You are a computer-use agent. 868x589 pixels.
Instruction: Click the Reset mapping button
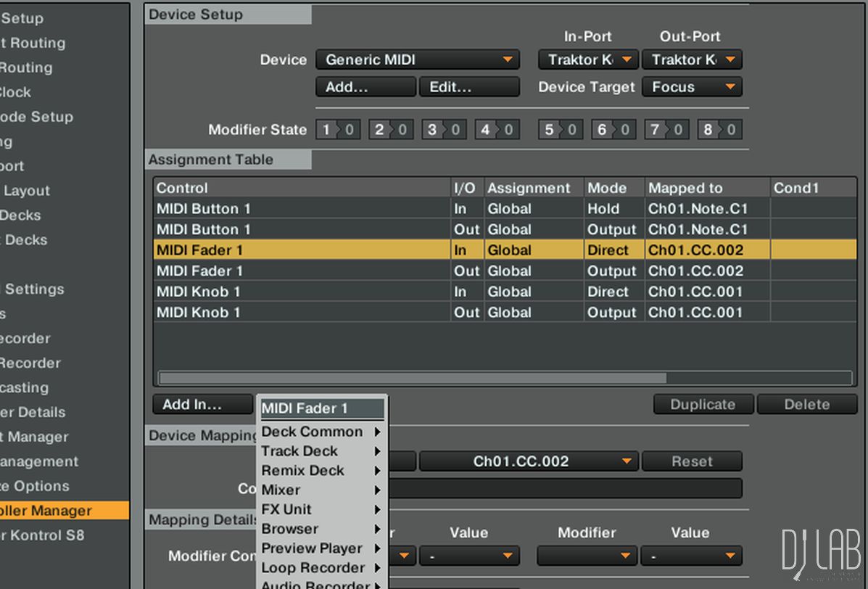[x=692, y=461]
